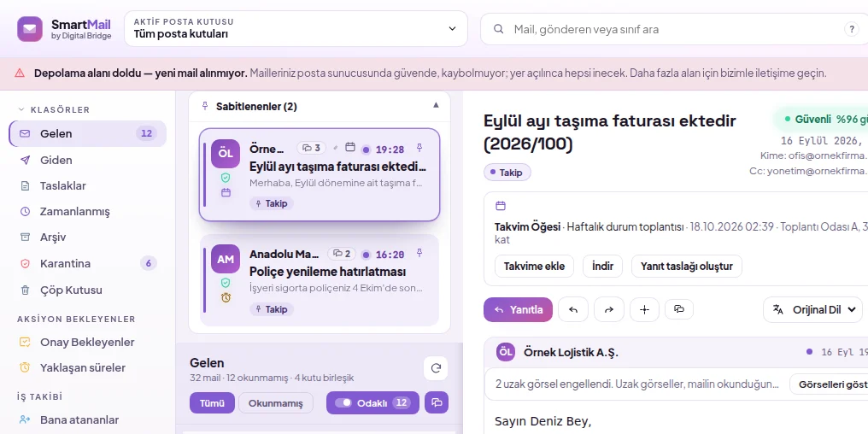Viewport: 868px width, 434px height.
Task: Open 3-message thread count on Örnek mail
Action: pos(312,148)
